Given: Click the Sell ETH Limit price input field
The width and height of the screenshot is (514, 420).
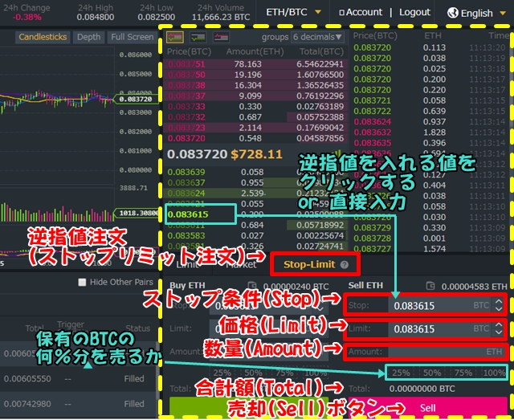Looking at the screenshot, I should 441,328.
